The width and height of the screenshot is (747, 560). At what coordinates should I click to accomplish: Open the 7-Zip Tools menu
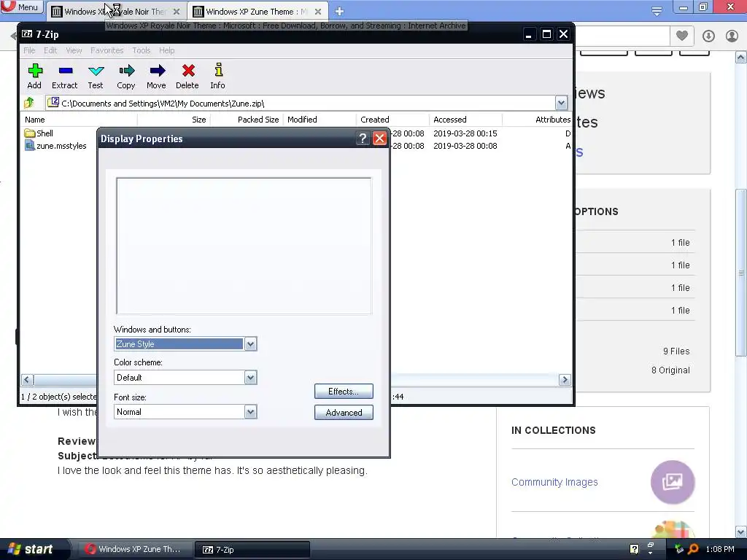pyautogui.click(x=142, y=50)
